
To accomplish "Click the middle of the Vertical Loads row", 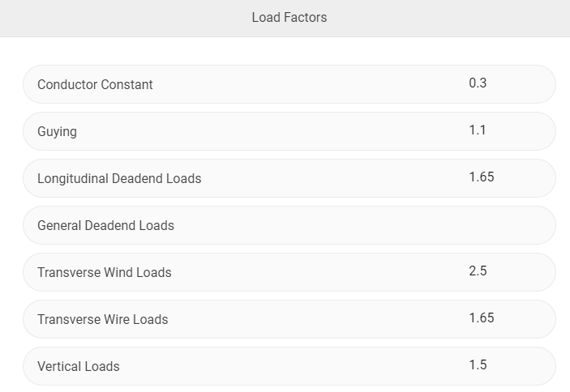I will [x=289, y=366].
